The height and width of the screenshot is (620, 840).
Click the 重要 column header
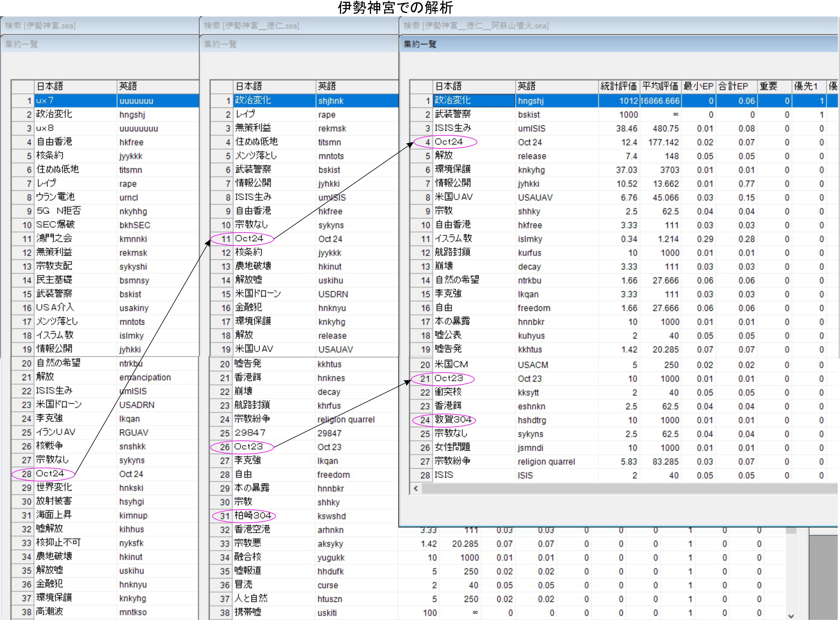[768, 86]
